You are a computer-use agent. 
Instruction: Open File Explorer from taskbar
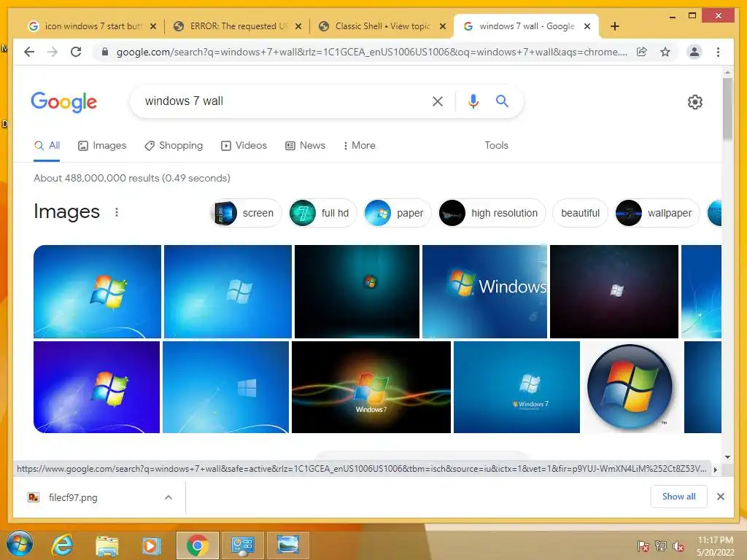click(x=107, y=545)
